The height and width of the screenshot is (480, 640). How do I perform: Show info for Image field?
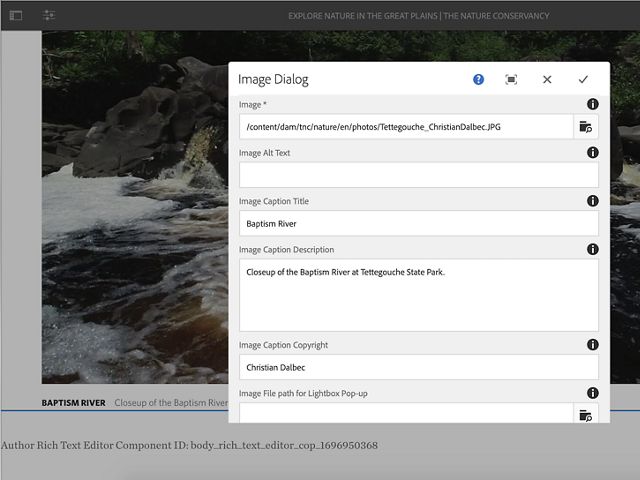(x=592, y=104)
